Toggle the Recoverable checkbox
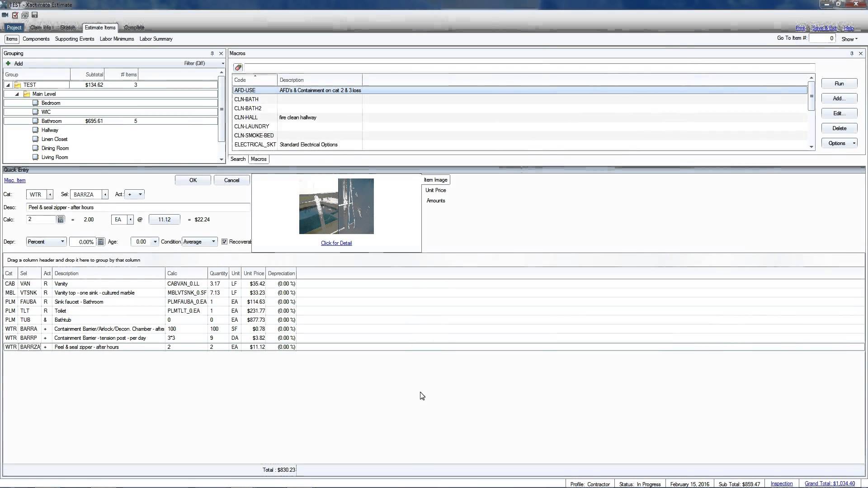This screenshot has width=868, height=488. 224,242
